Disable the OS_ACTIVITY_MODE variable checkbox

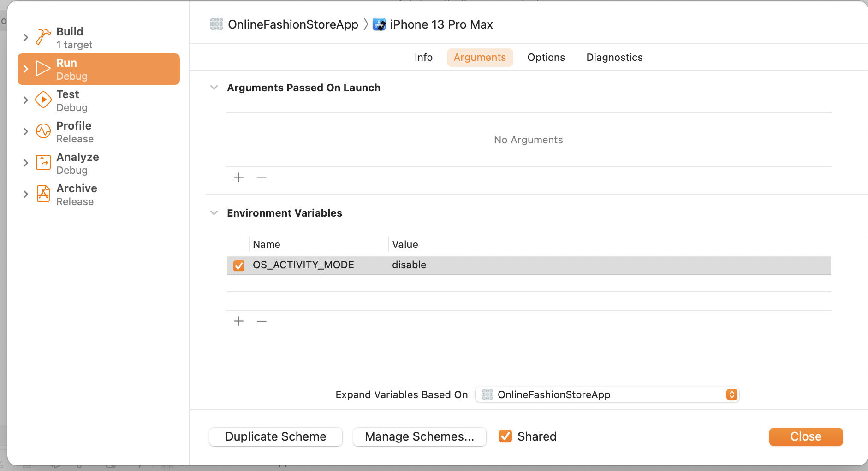pos(239,265)
